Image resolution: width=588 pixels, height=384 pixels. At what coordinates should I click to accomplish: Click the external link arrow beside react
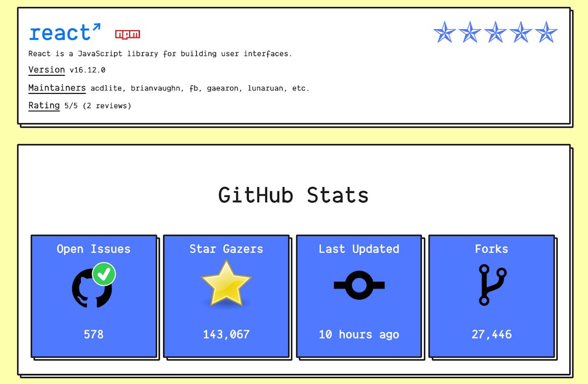pyautogui.click(x=97, y=27)
